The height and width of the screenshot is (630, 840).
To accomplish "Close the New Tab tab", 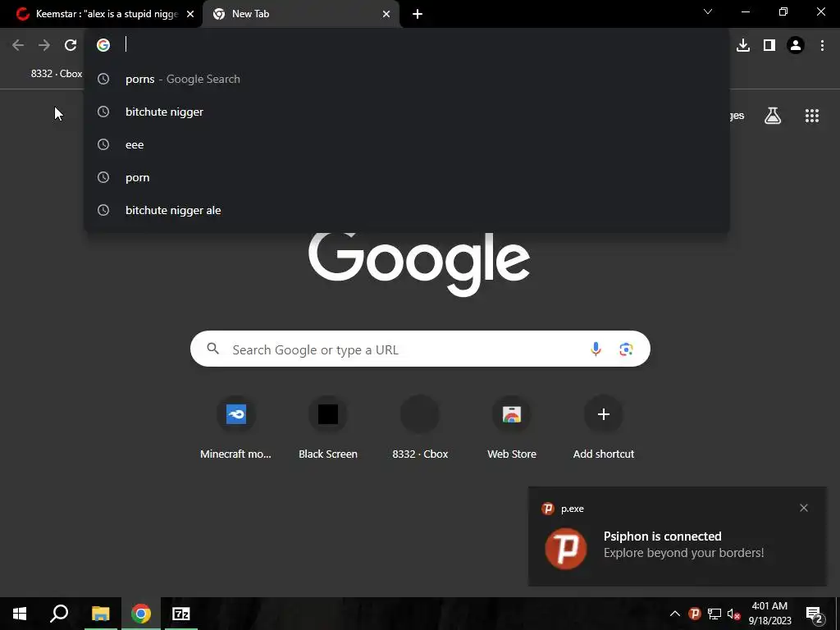I will click(x=386, y=14).
